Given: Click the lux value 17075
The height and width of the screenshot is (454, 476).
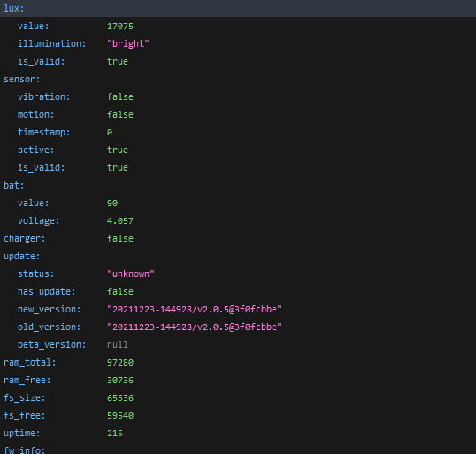Looking at the screenshot, I should 120,27.
